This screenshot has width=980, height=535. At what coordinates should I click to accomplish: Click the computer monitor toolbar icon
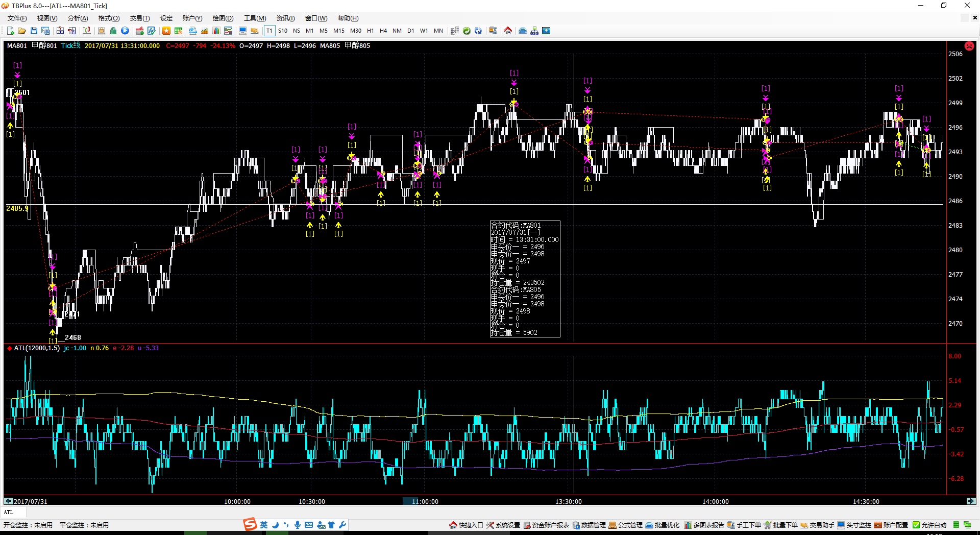(x=242, y=31)
